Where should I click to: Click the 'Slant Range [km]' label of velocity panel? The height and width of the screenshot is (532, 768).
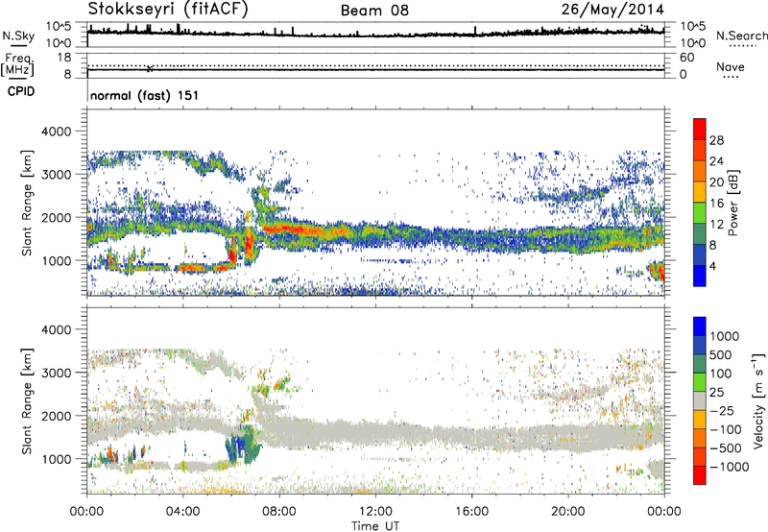click(27, 401)
